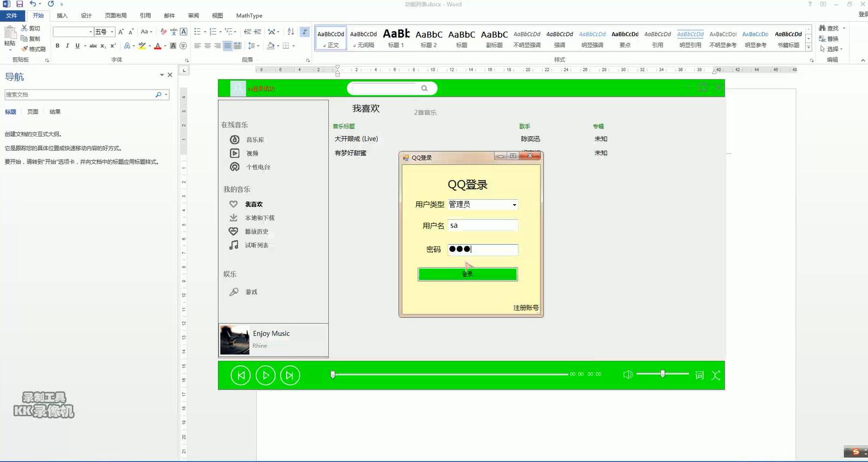This screenshot has height=462, width=868.
Task: Adjust the volume slider handle
Action: pyautogui.click(x=663, y=374)
